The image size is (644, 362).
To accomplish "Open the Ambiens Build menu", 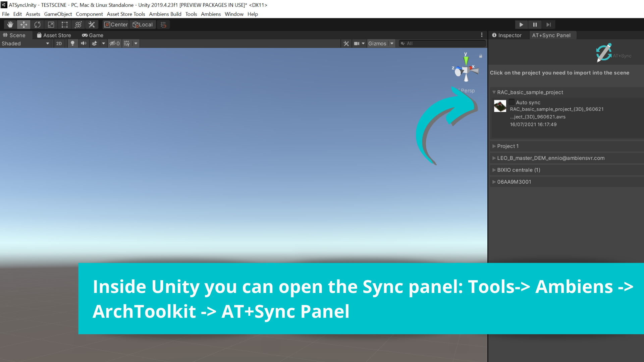I will (165, 14).
